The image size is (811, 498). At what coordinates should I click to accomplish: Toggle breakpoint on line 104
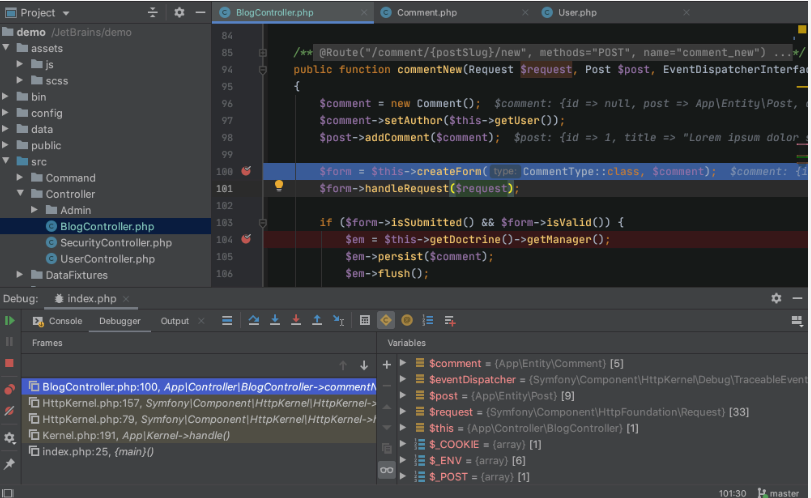pos(246,239)
